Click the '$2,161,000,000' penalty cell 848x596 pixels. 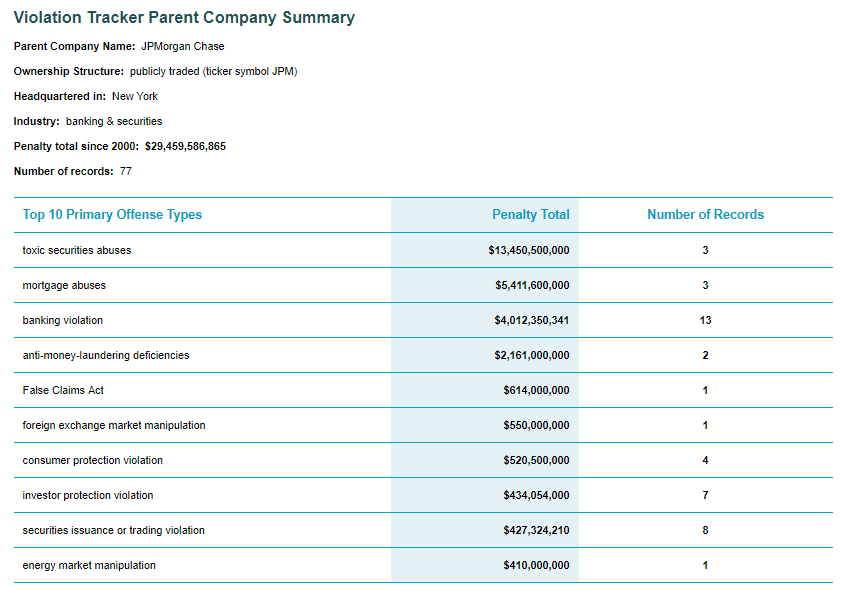pyautogui.click(x=532, y=355)
